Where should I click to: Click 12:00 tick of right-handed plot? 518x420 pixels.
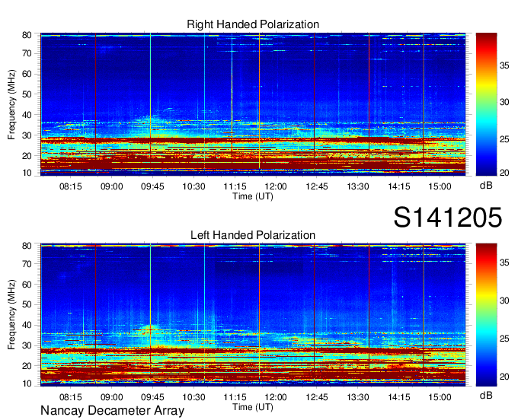(x=276, y=186)
